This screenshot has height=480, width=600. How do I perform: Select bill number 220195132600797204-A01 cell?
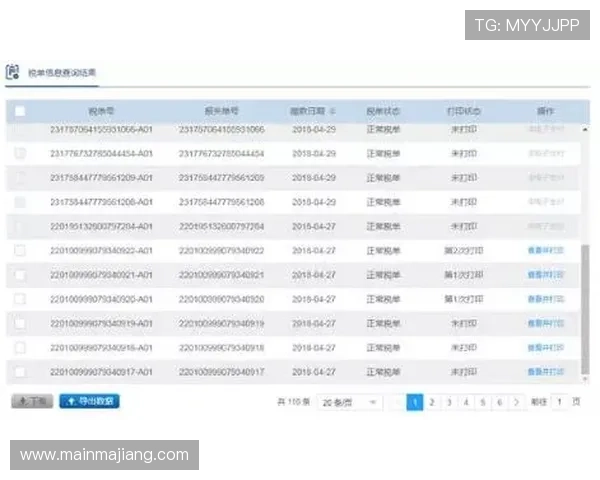[101, 226]
